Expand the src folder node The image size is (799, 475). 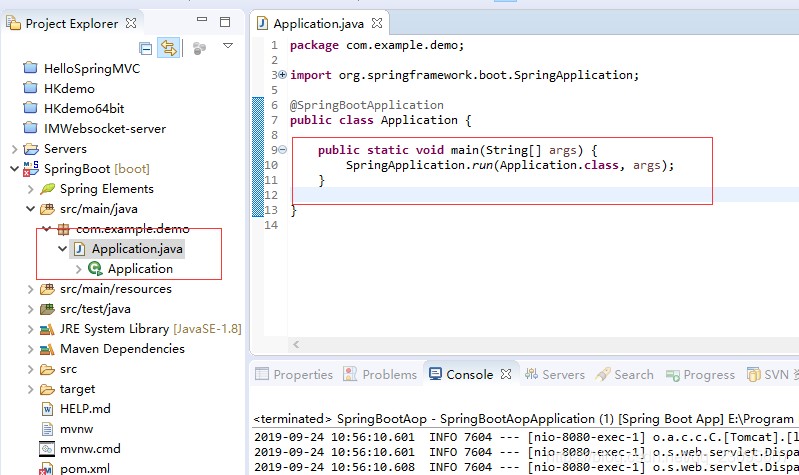[31, 370]
